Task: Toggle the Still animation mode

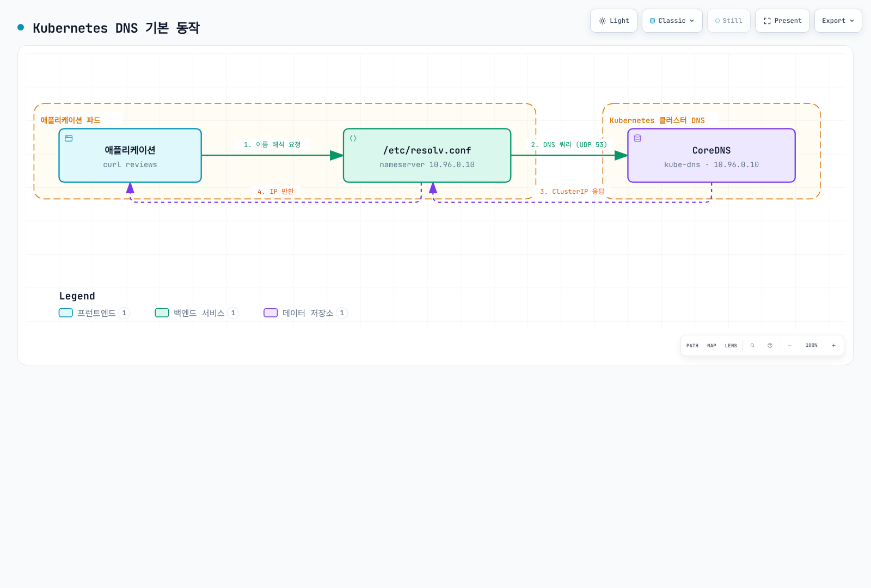Action: point(729,21)
